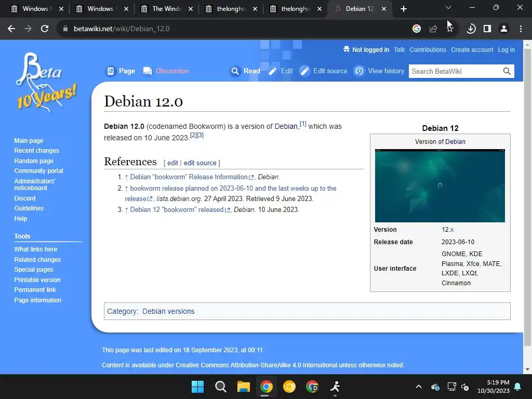
Task: Switch to The Windows tab
Action: tap(166, 9)
